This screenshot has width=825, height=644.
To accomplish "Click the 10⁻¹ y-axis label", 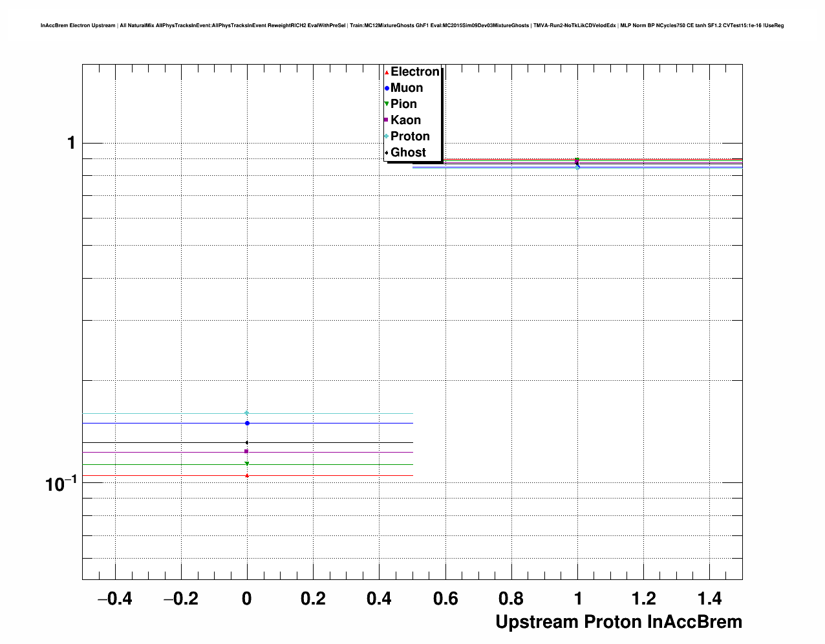I will pos(61,483).
